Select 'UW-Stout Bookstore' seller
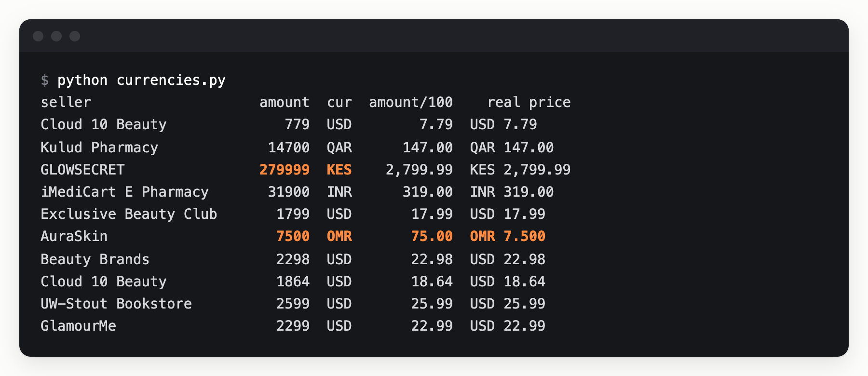 coord(116,304)
